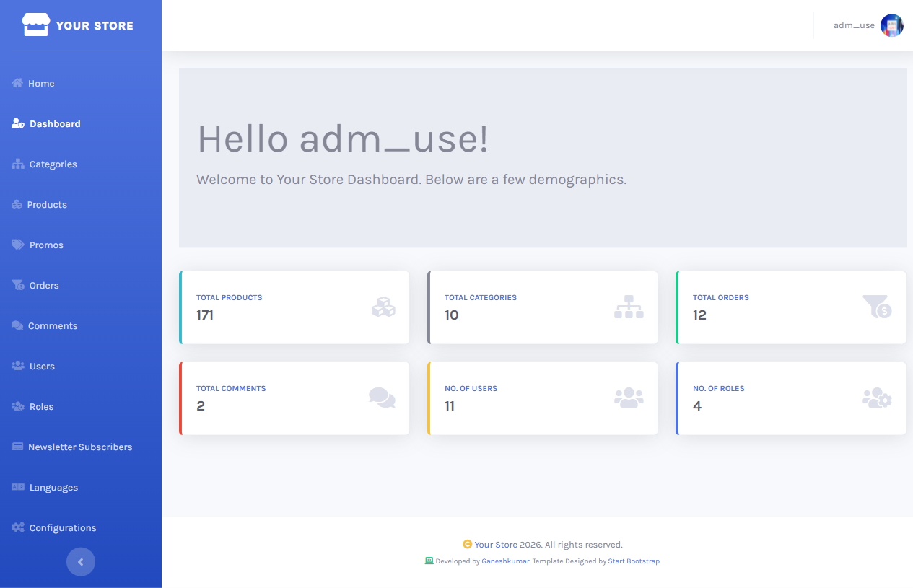Click the Comments bubbles icon in sidebar
The width and height of the screenshot is (913, 588).
click(17, 325)
